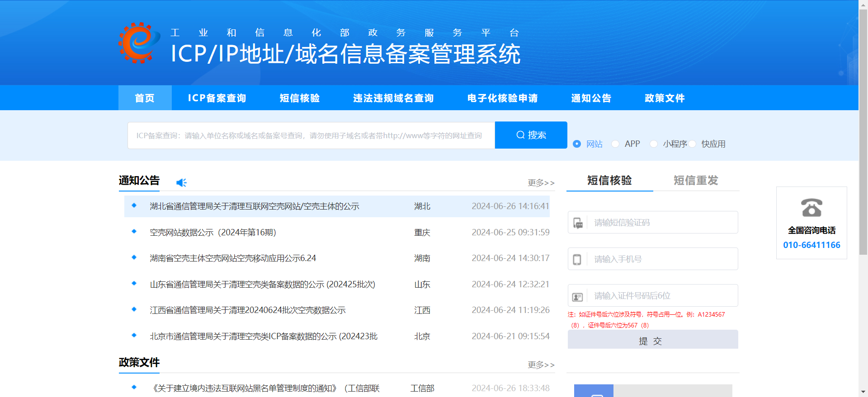Click the ICP备案查询 search input field
868x397 pixels.
tap(311, 135)
